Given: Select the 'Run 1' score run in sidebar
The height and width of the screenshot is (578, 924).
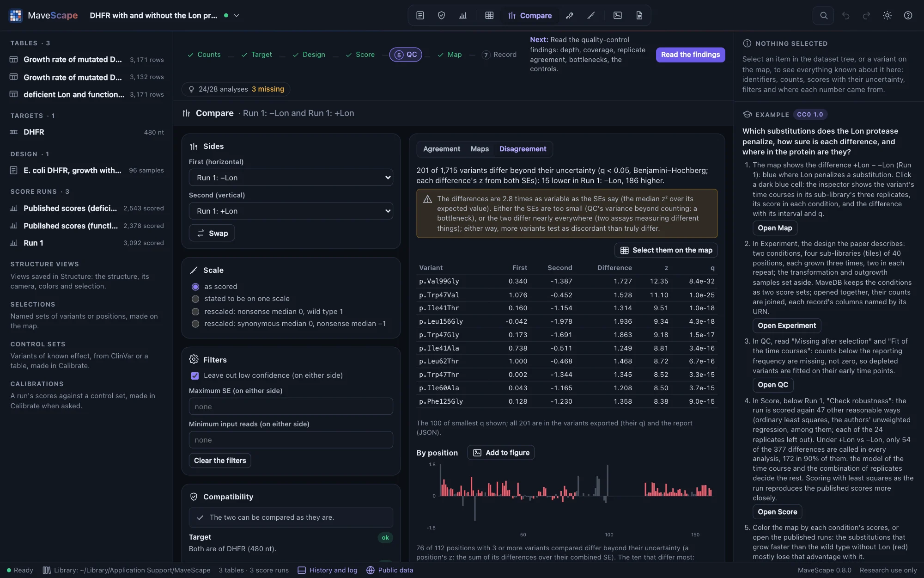Looking at the screenshot, I should tap(87, 243).
